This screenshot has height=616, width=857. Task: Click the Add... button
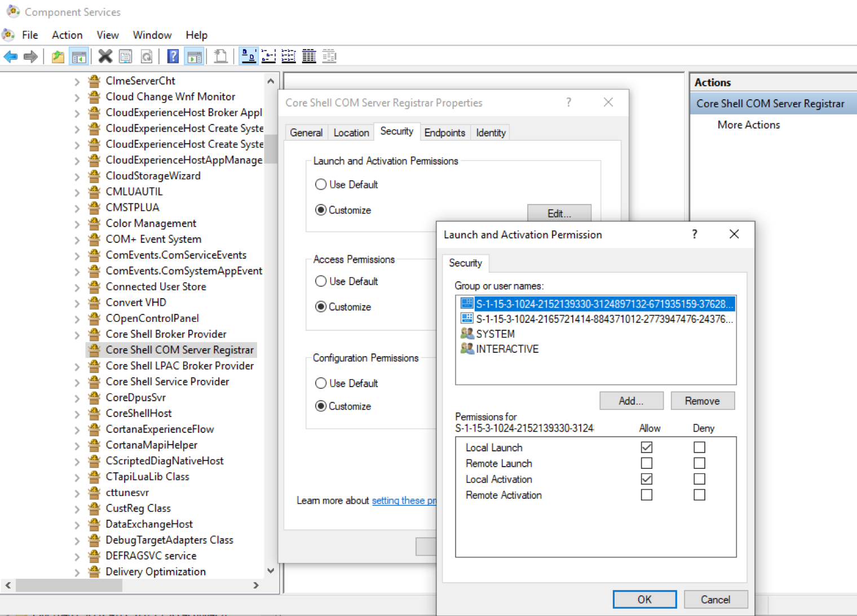(631, 401)
